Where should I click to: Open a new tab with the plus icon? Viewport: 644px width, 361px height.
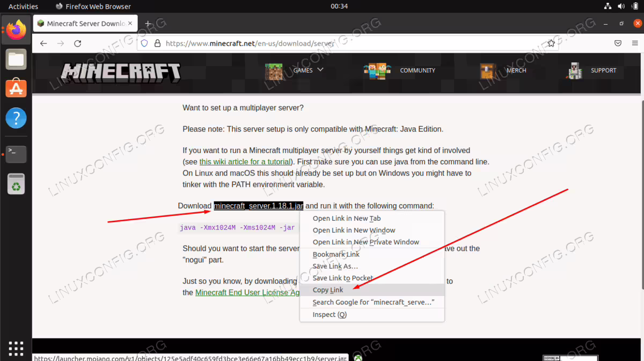pyautogui.click(x=148, y=24)
